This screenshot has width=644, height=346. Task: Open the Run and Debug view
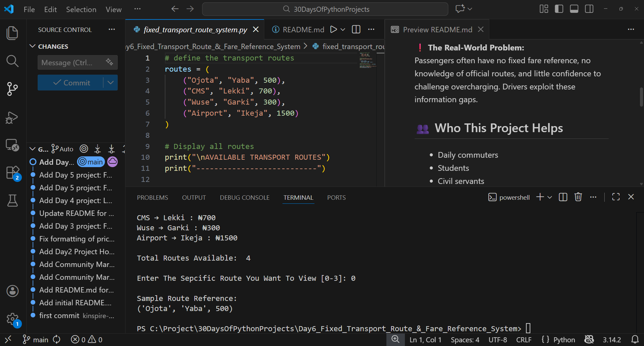(x=12, y=118)
